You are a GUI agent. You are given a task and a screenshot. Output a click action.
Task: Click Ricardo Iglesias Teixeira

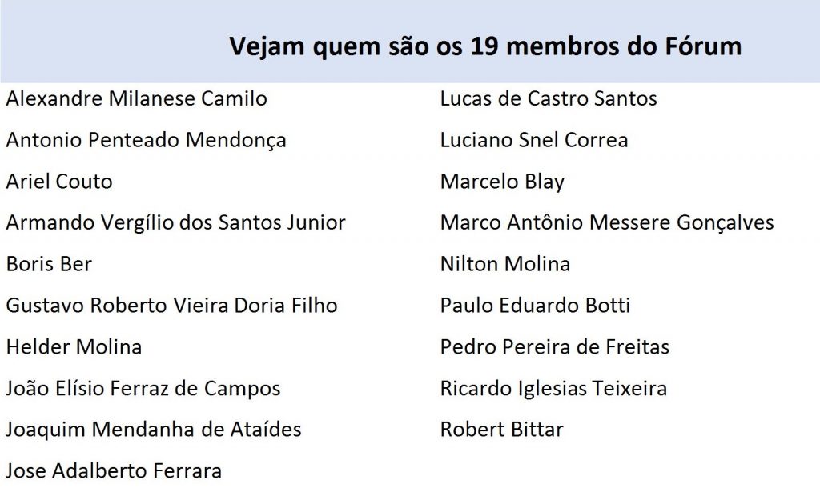(554, 389)
